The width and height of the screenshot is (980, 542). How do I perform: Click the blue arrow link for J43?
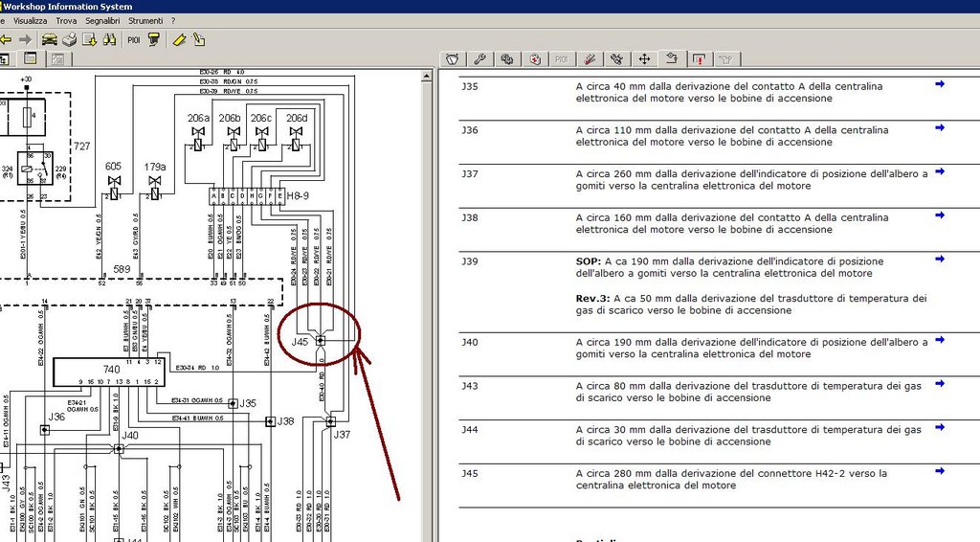coord(940,384)
